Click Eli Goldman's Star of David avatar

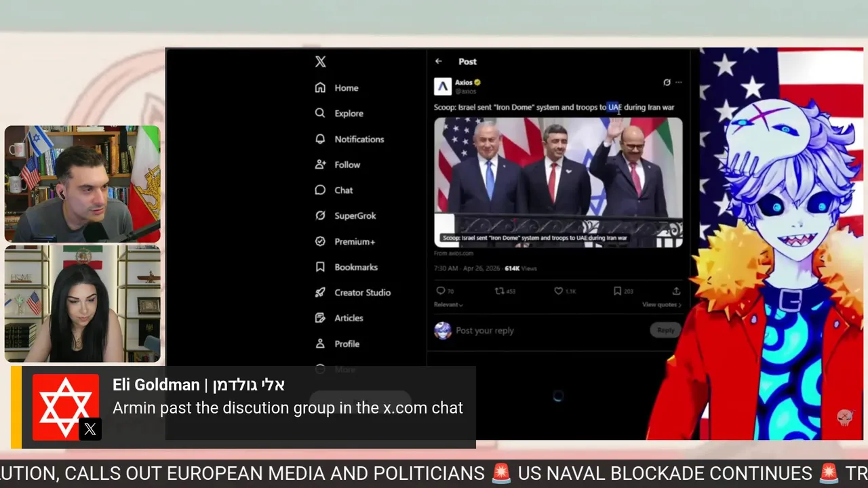(x=66, y=407)
